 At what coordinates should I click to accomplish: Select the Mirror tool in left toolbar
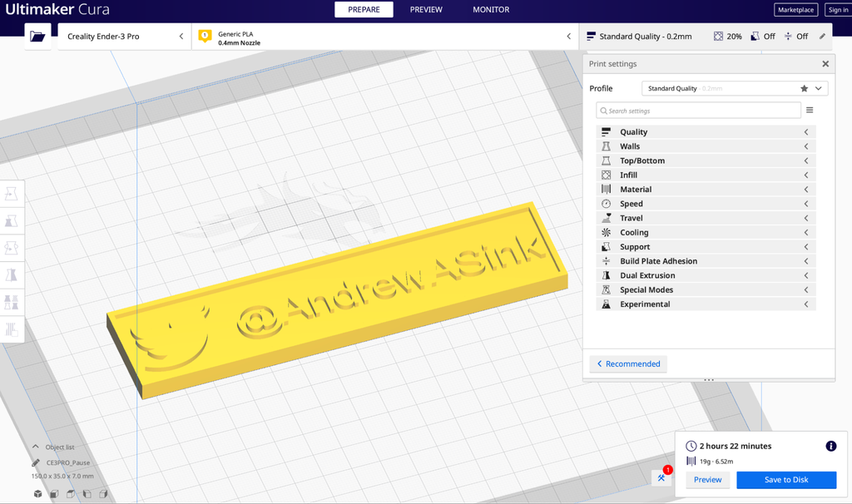click(12, 274)
